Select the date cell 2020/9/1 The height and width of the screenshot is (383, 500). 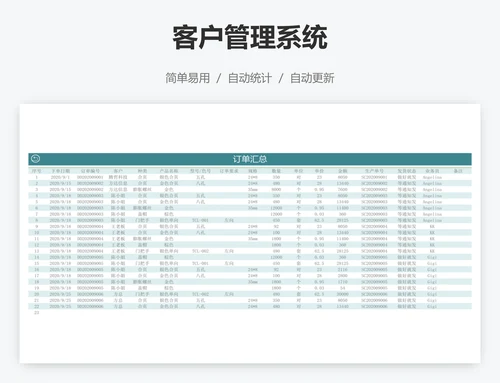pos(60,177)
